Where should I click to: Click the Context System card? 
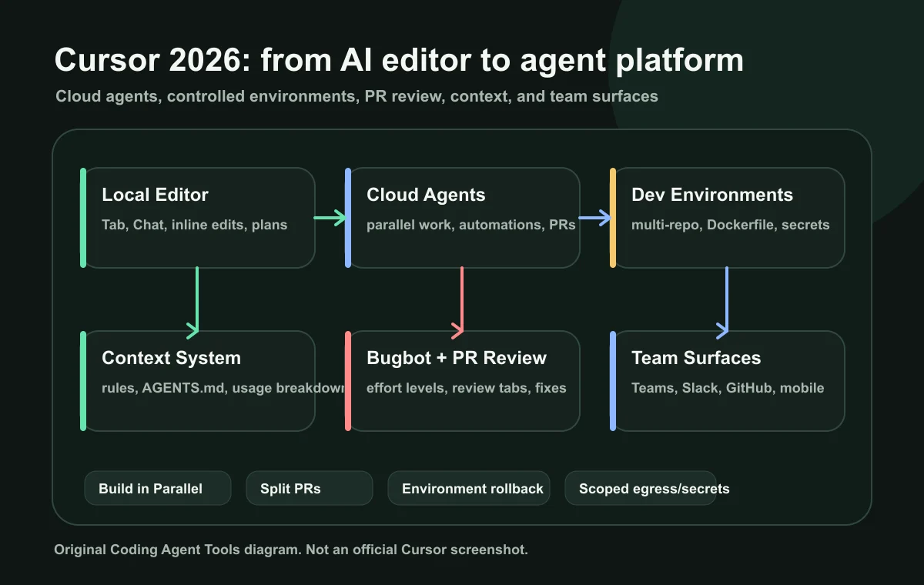(198, 381)
